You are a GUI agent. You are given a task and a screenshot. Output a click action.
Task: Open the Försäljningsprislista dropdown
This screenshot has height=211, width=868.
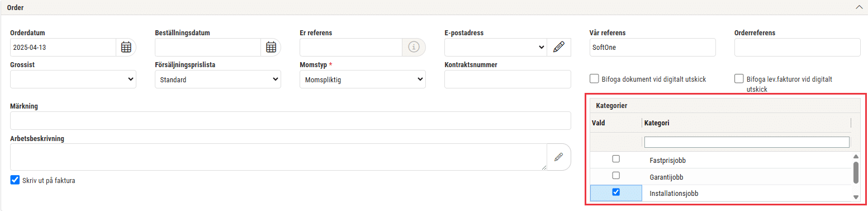(x=218, y=79)
